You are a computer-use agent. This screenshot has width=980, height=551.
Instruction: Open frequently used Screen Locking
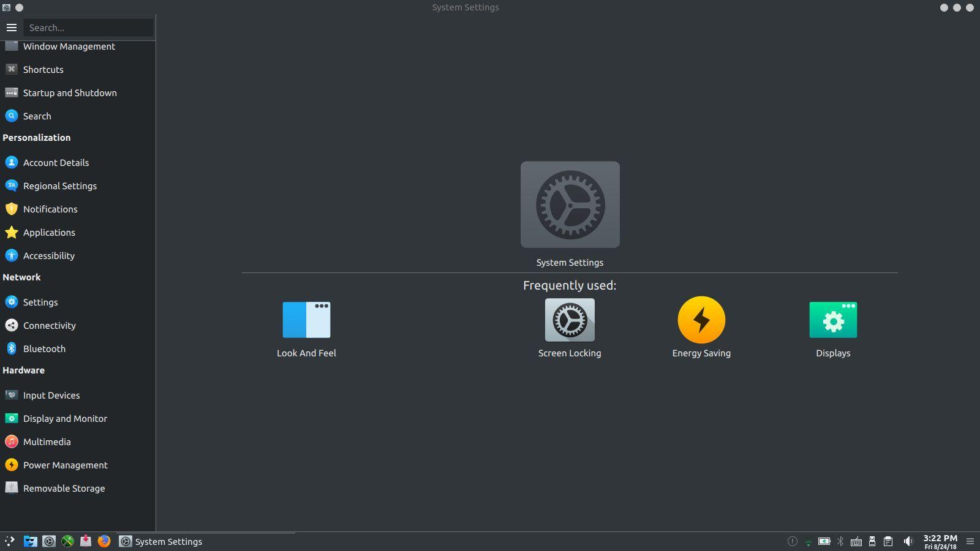570,328
